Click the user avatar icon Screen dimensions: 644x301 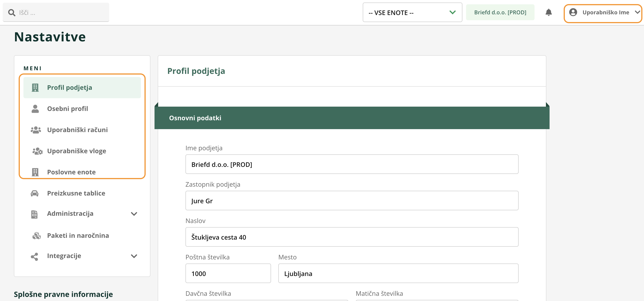[573, 12]
